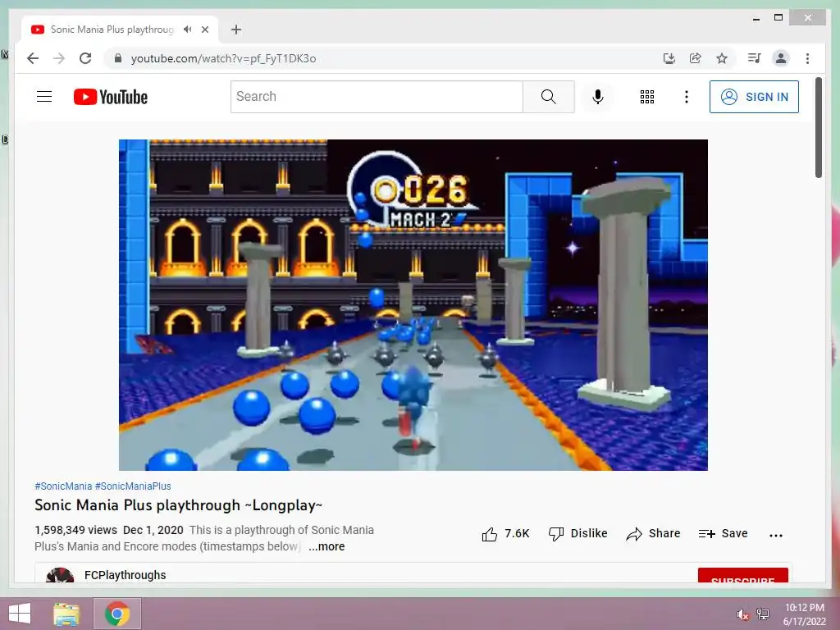Open YouTube hamburger guide menu

(x=44, y=97)
